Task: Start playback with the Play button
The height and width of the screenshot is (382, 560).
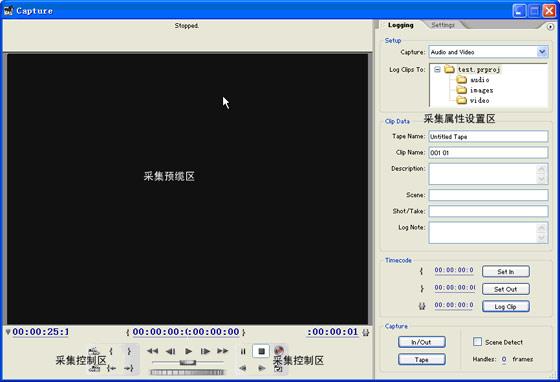Action: coord(189,351)
